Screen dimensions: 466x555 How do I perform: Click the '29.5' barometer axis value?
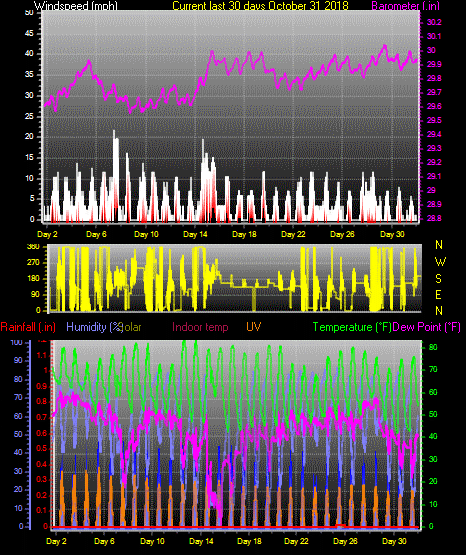click(x=434, y=120)
